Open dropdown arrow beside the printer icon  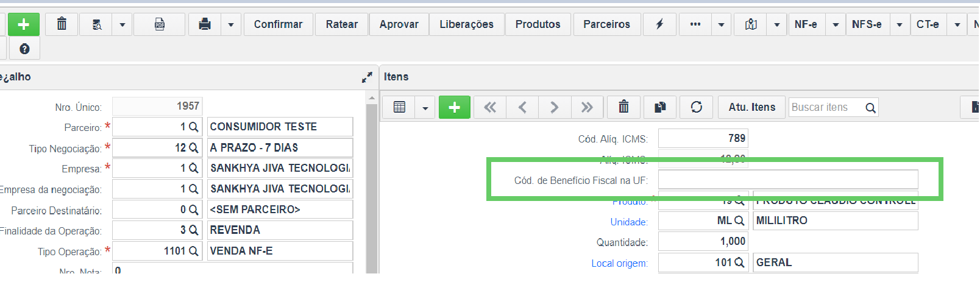coord(231,24)
